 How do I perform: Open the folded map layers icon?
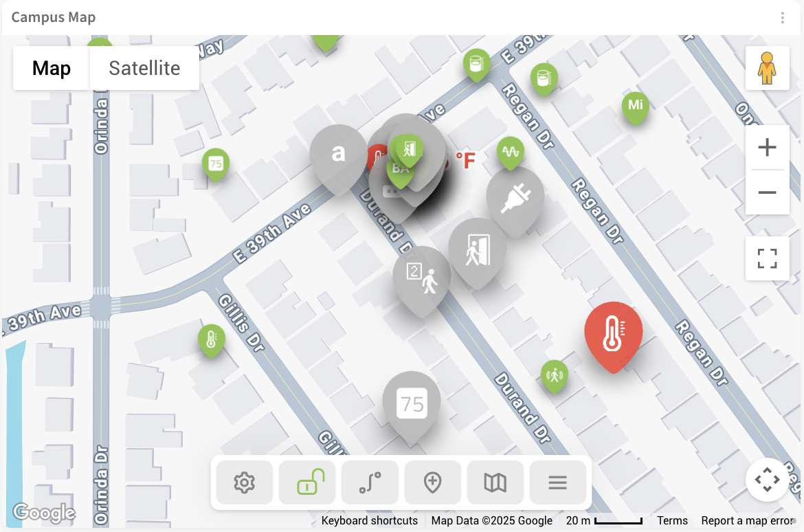point(495,483)
